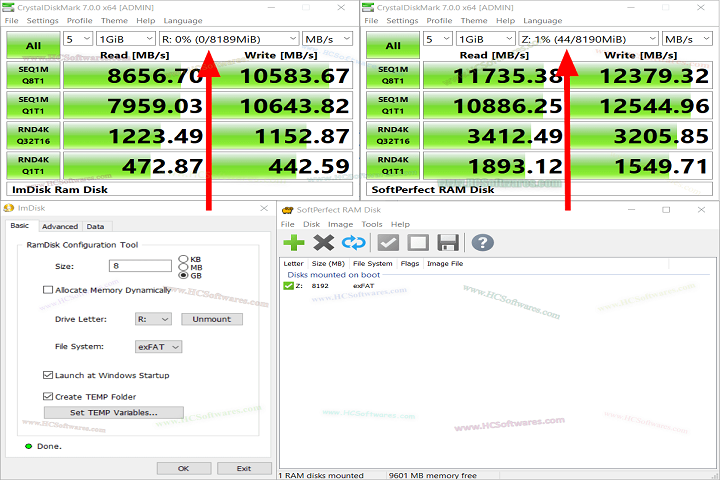Screen dimensions: 720x480
Task: Click the empty square toolbar icon
Action: coord(418,243)
